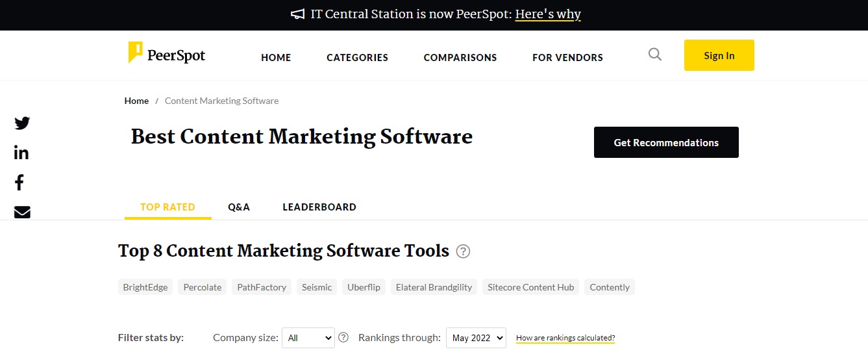
Task: Share page by email envelope icon
Action: click(22, 212)
